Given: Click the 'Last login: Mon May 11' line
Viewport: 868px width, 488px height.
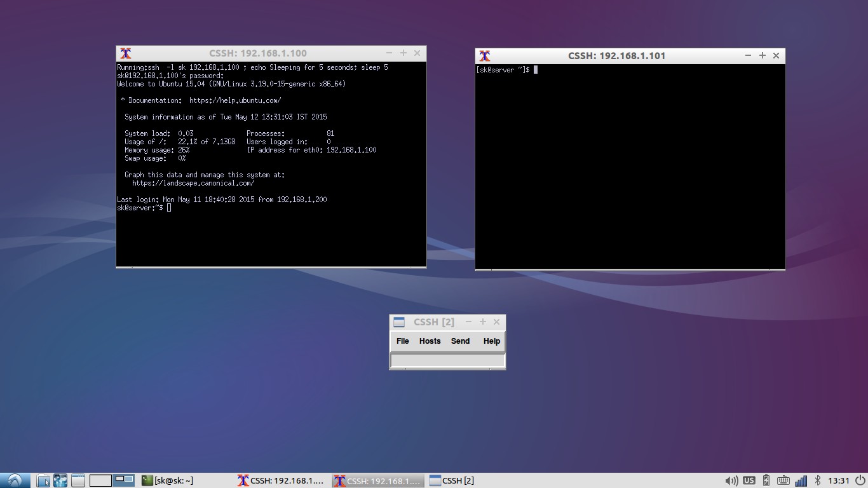Looking at the screenshot, I should pyautogui.click(x=222, y=200).
